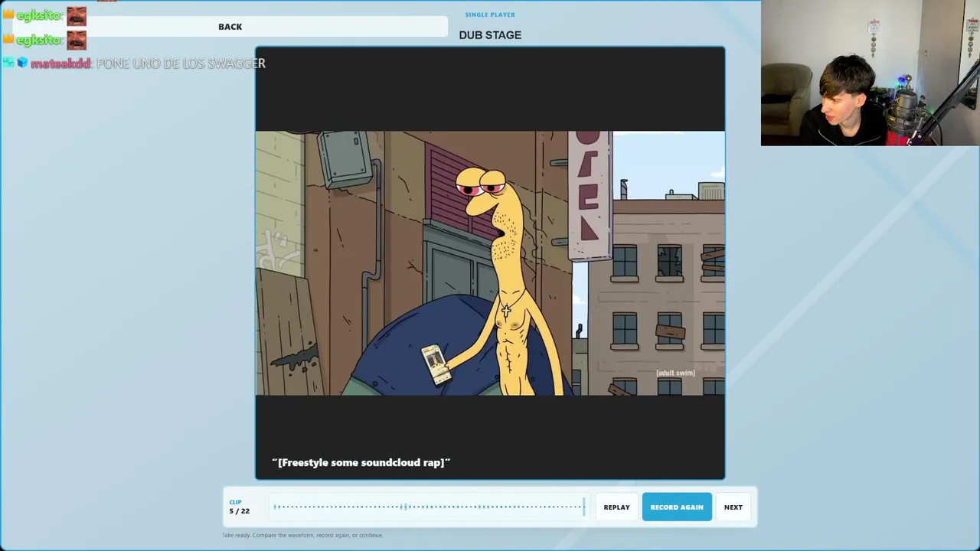Select the "[Freestyle some soundcloud rap]" subtitle line
This screenshot has width=980, height=551.
click(x=361, y=462)
